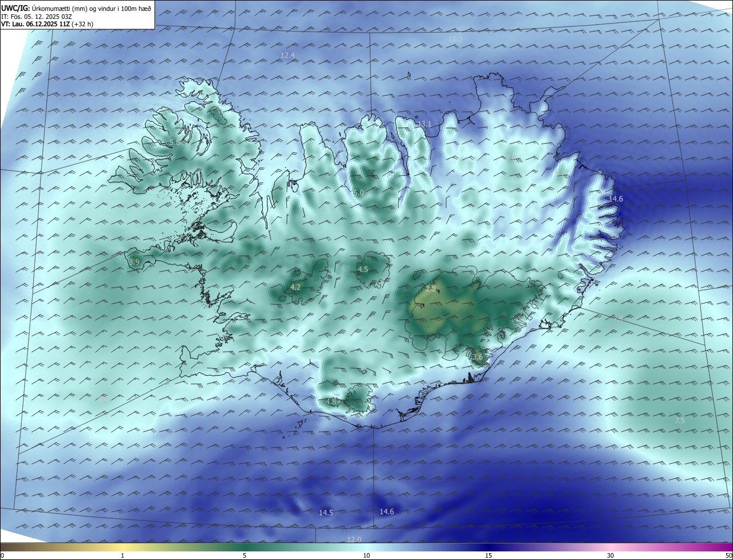Viewport: 733px width, 560px height.
Task: Click the 12.4 value label on the map
Action: point(287,56)
